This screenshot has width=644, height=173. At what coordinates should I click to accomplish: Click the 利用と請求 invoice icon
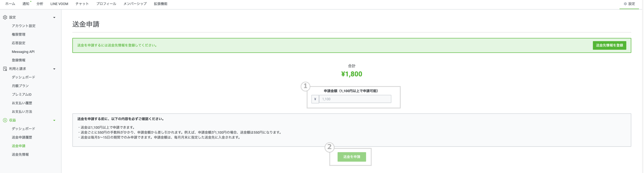5,69
